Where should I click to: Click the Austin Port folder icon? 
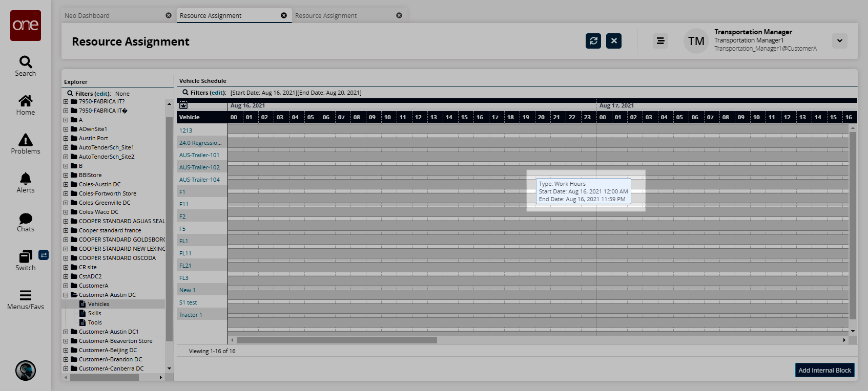[x=74, y=138]
